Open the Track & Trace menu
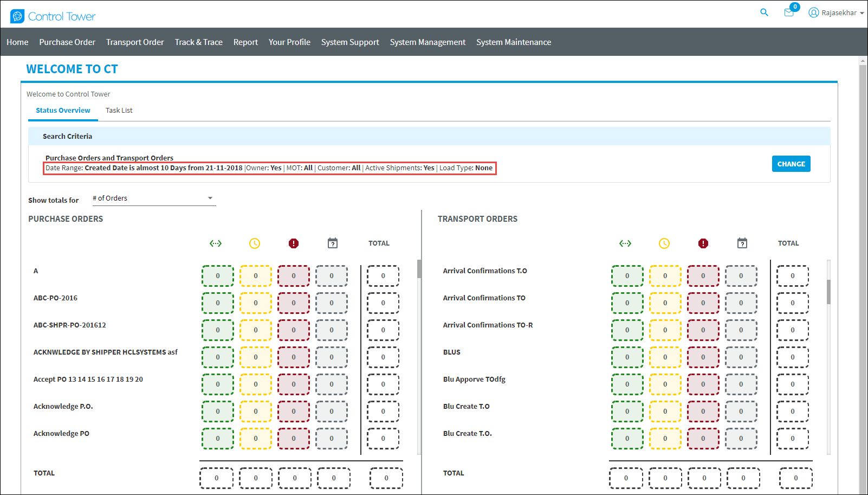Image resolution: width=868 pixels, height=495 pixels. pyautogui.click(x=199, y=42)
